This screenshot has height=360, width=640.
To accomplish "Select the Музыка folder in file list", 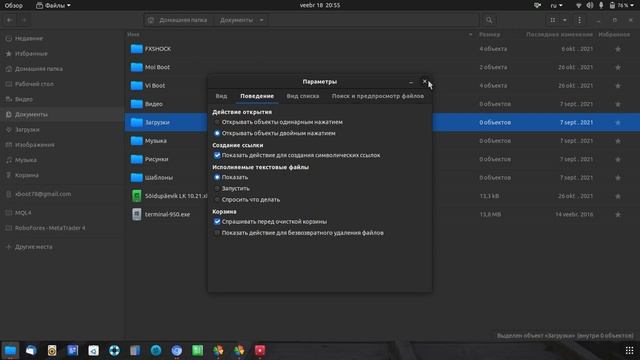I will coord(156,141).
